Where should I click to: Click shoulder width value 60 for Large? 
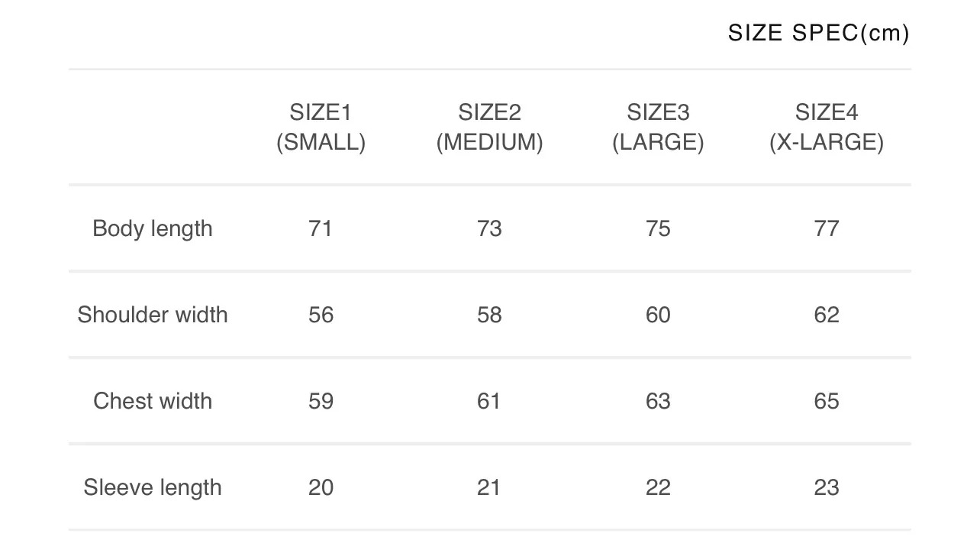(658, 315)
